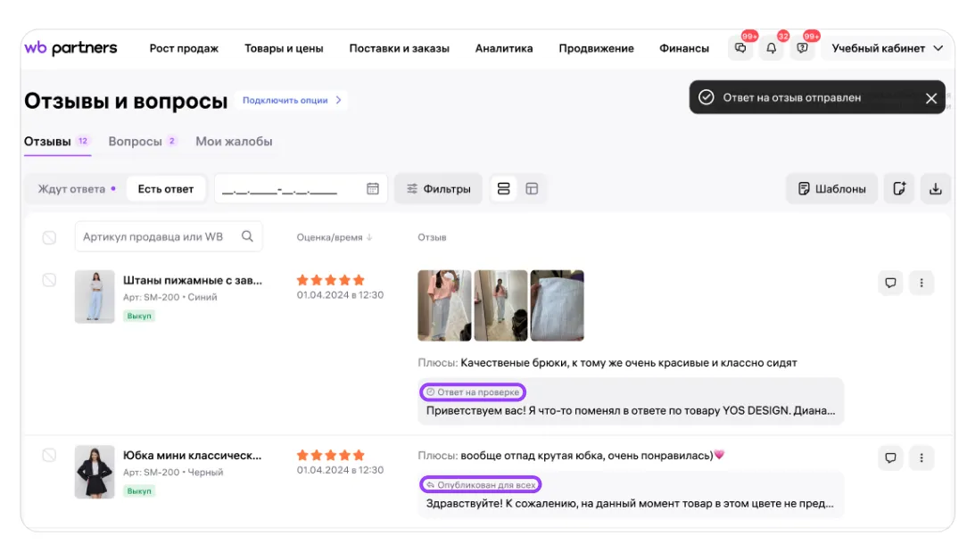
Task: Click the Артикул продавца или WB search field
Action: pyautogui.click(x=158, y=236)
